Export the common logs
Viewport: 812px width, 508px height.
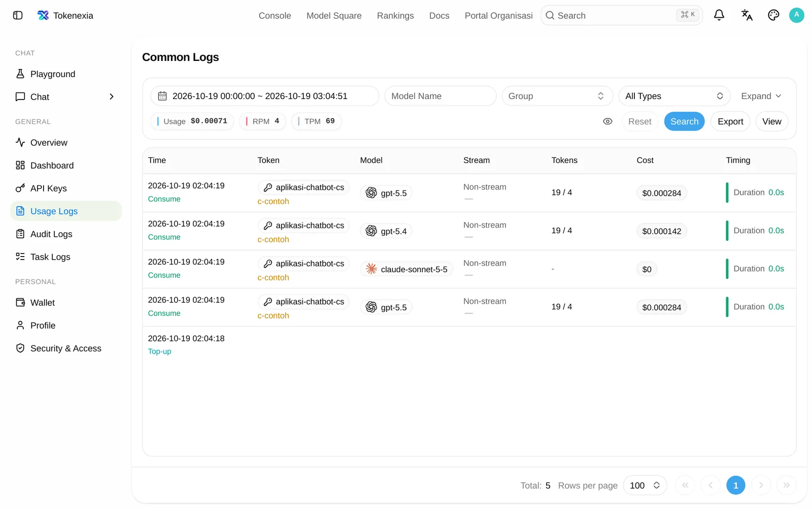pos(730,121)
